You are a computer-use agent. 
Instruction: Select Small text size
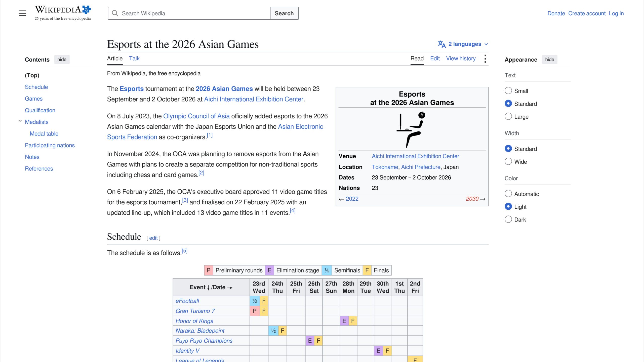[508, 91]
